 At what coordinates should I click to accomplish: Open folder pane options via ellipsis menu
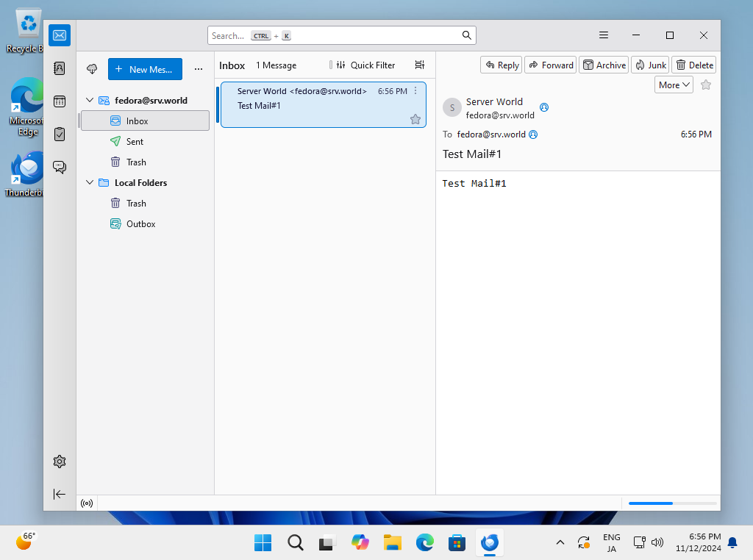coord(198,68)
